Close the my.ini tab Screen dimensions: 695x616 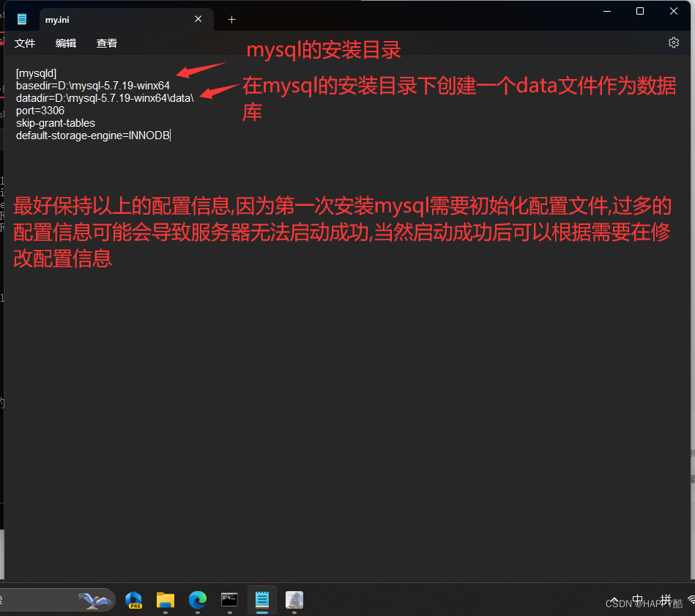pyautogui.click(x=198, y=19)
